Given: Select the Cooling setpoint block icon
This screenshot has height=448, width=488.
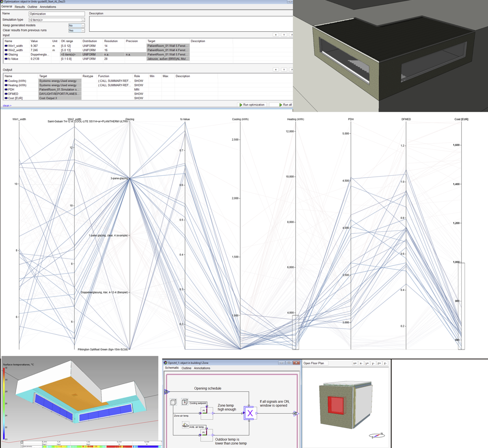Looking at the screenshot, I should pyautogui.click(x=184, y=402).
